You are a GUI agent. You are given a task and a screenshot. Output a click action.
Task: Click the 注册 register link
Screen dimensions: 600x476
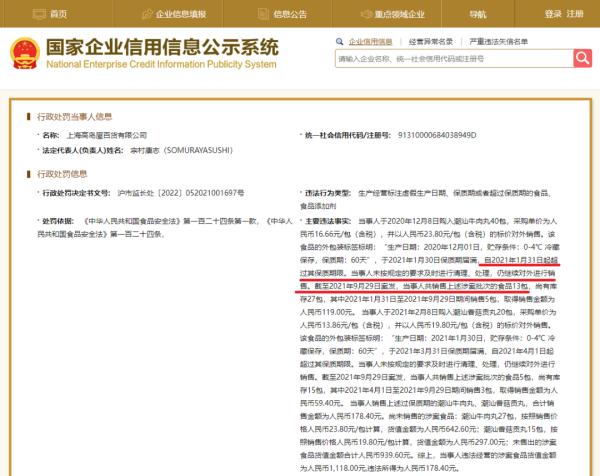click(x=575, y=14)
